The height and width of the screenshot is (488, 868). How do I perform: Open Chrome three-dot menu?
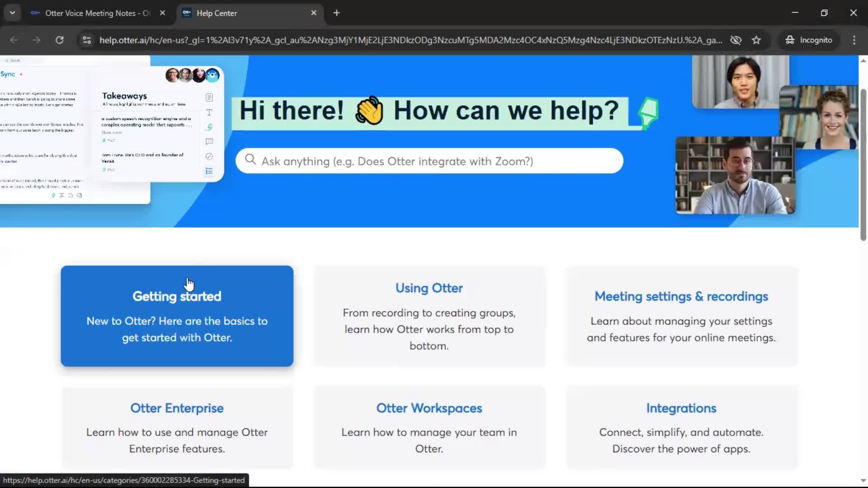click(x=854, y=40)
